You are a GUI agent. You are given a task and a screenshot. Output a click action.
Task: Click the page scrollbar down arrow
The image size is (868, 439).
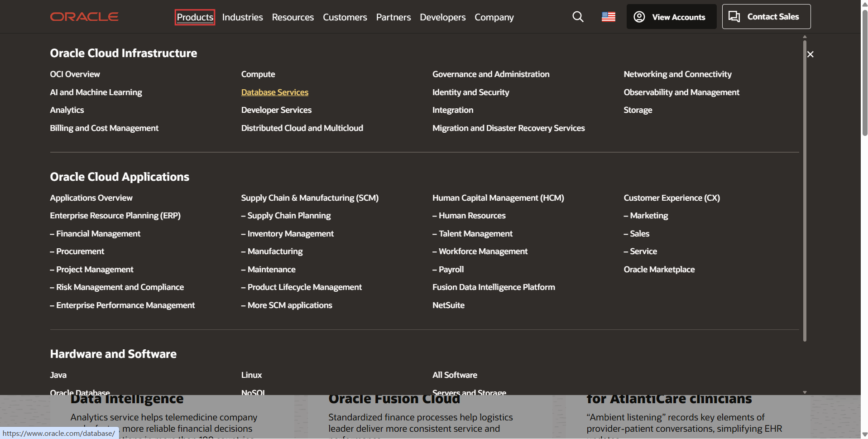[x=864, y=434]
